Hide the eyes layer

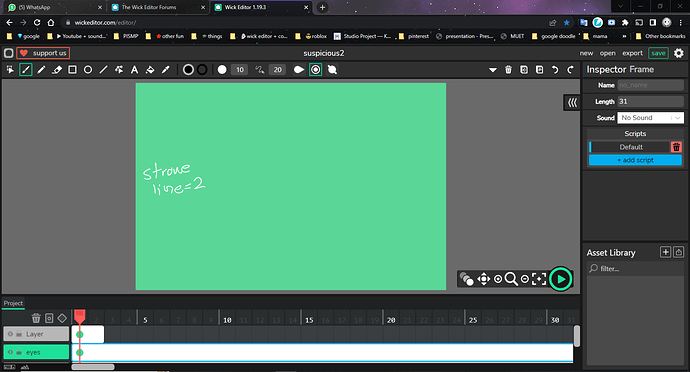(x=11, y=352)
